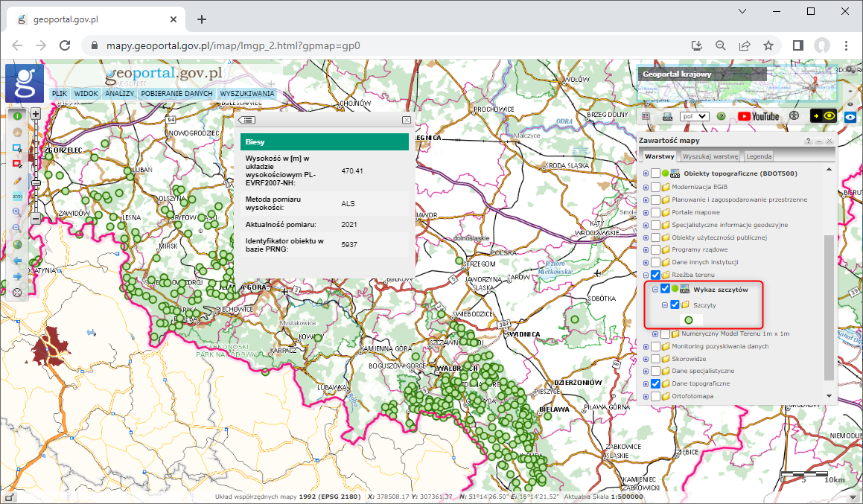Go to previous map view arrow
Image resolution: width=863 pixels, height=504 pixels.
tap(18, 261)
